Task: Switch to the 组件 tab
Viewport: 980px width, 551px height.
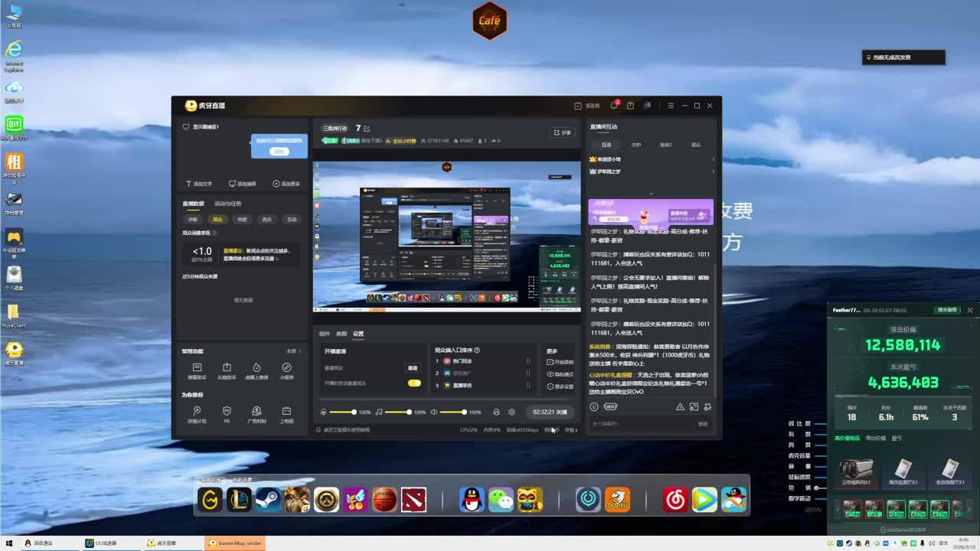Action: (x=324, y=334)
